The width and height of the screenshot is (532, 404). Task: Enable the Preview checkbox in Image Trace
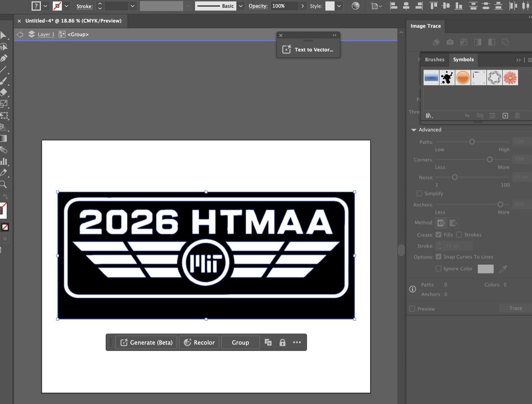click(x=412, y=309)
